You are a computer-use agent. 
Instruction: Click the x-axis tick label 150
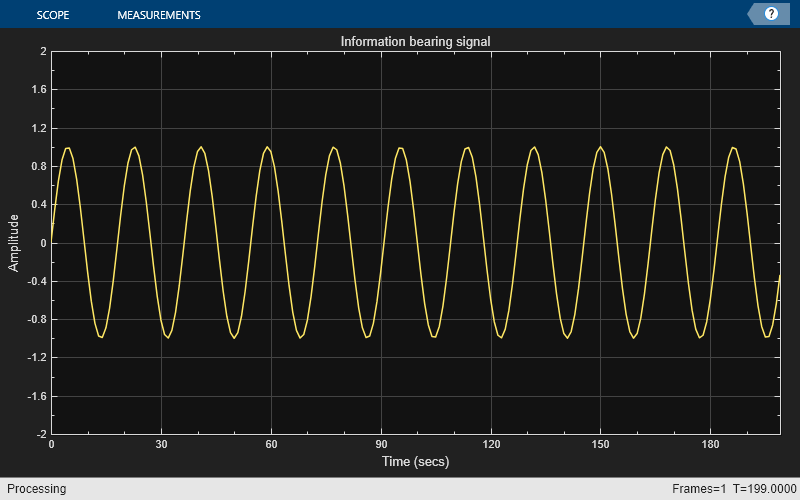click(601, 444)
